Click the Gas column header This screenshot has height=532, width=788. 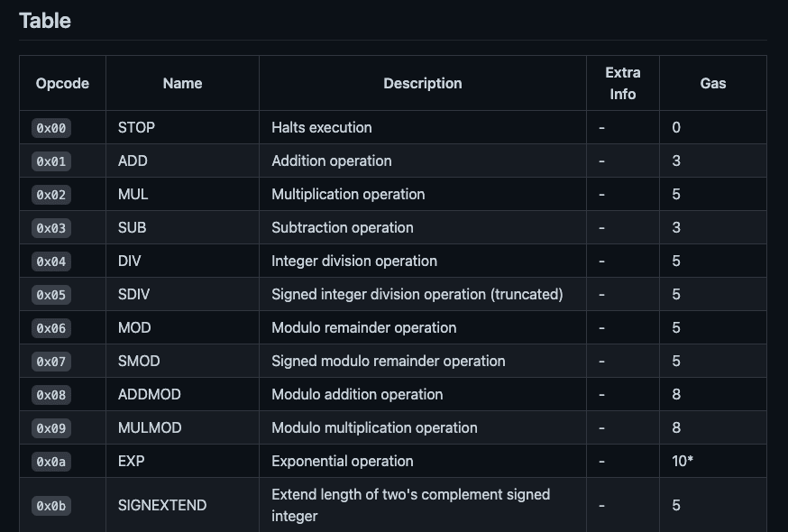tap(712, 83)
